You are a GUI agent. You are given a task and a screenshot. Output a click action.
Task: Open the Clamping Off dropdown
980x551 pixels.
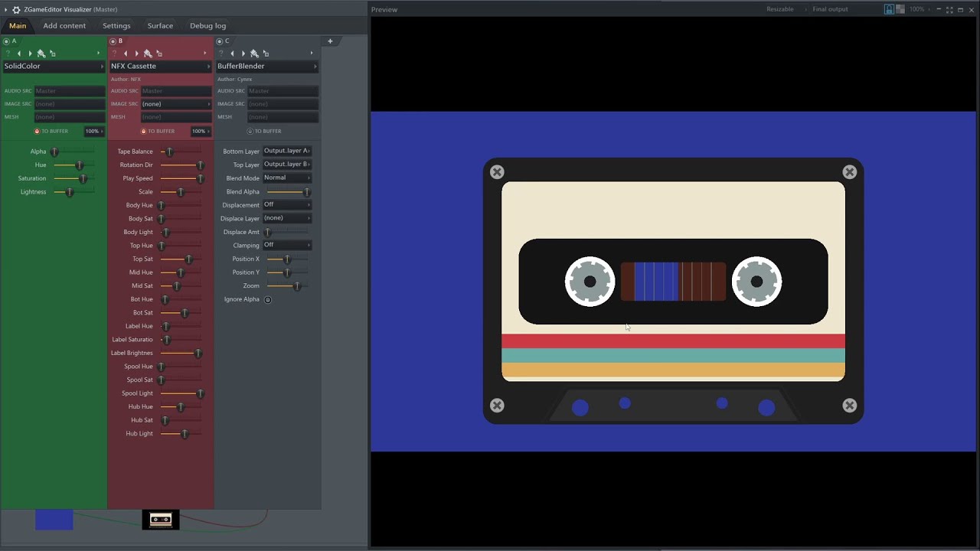287,245
